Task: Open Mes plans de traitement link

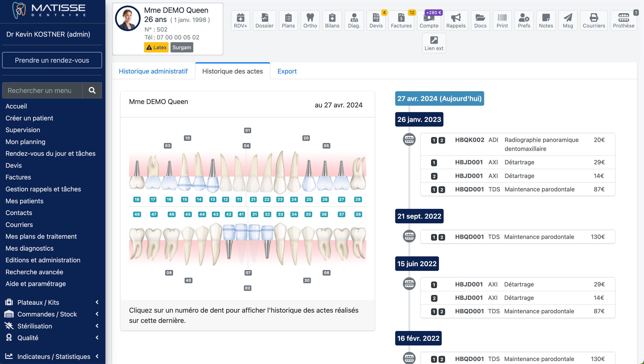Action: point(41,236)
